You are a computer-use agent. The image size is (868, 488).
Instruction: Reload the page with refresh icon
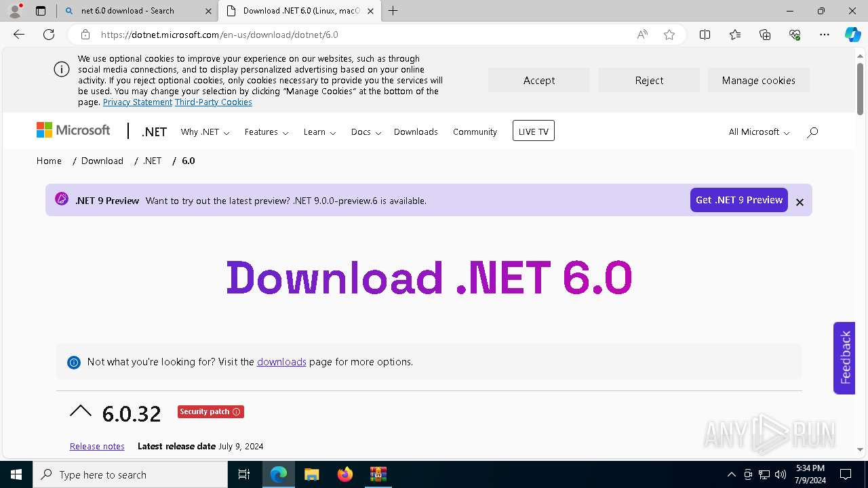pyautogui.click(x=49, y=35)
